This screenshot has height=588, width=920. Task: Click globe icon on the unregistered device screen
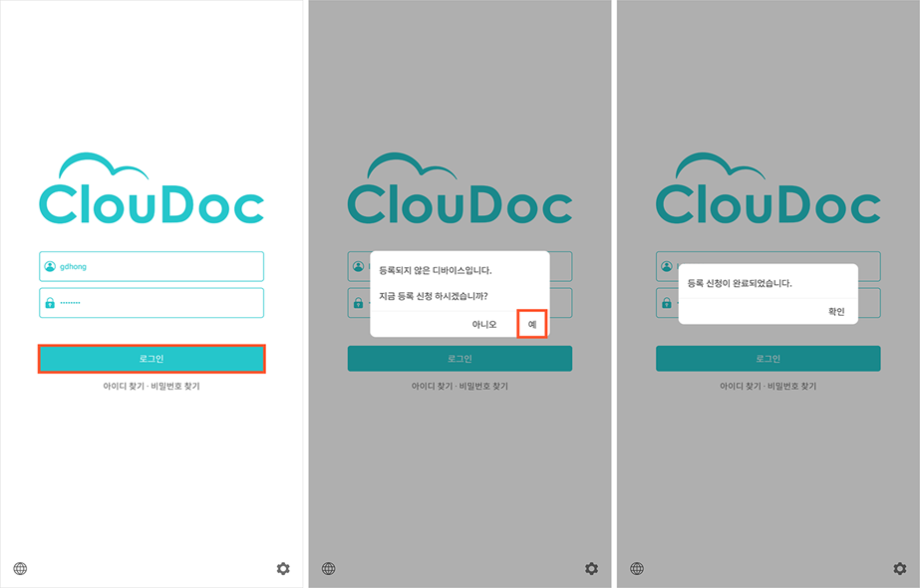pos(329,569)
